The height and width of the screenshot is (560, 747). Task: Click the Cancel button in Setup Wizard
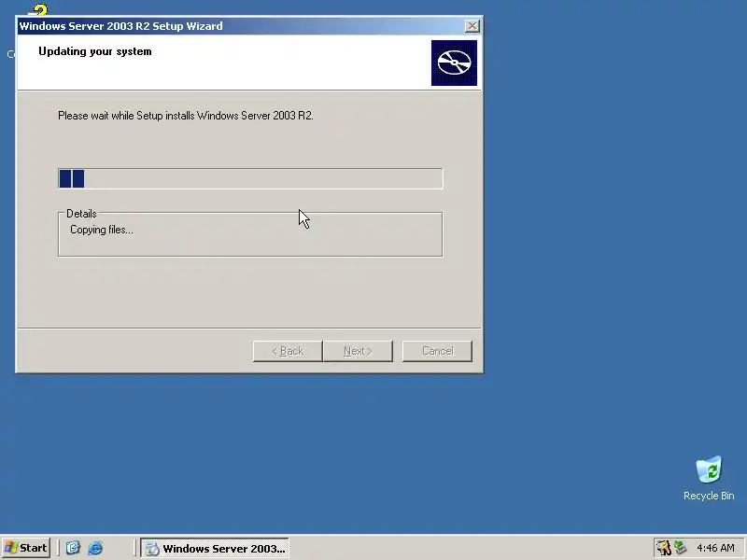pyautogui.click(x=437, y=351)
